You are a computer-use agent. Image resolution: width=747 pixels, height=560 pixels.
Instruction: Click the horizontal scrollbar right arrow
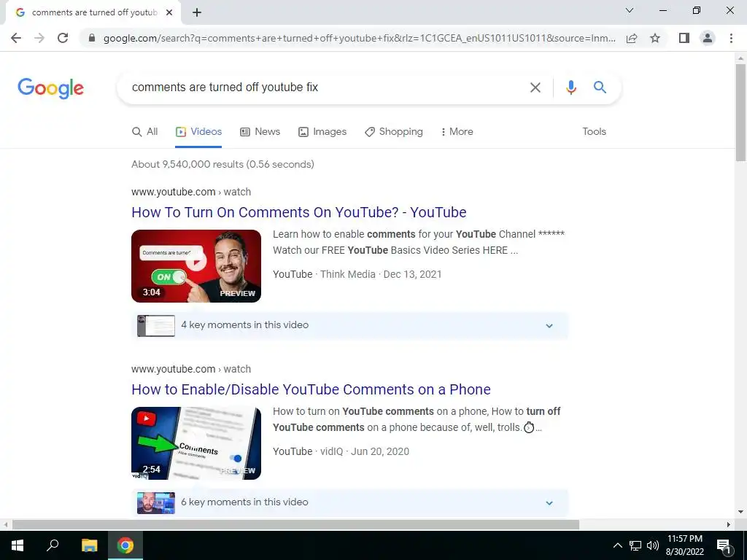point(729,525)
